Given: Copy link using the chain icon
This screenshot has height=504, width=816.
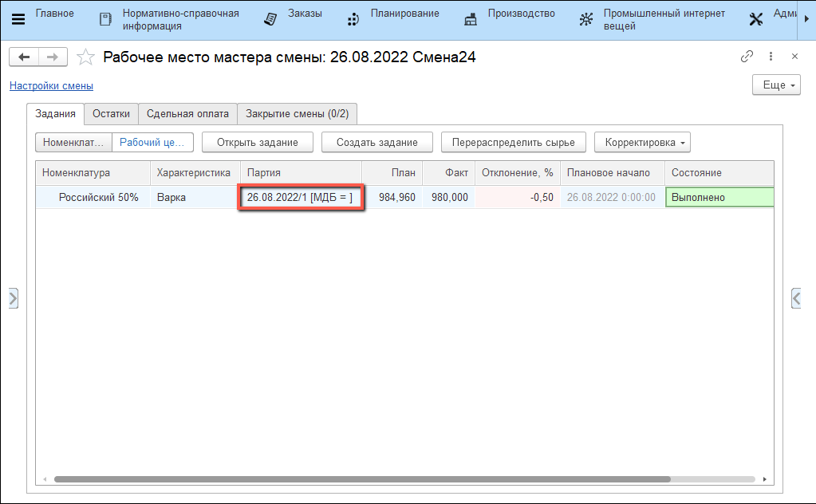Looking at the screenshot, I should coord(747,57).
